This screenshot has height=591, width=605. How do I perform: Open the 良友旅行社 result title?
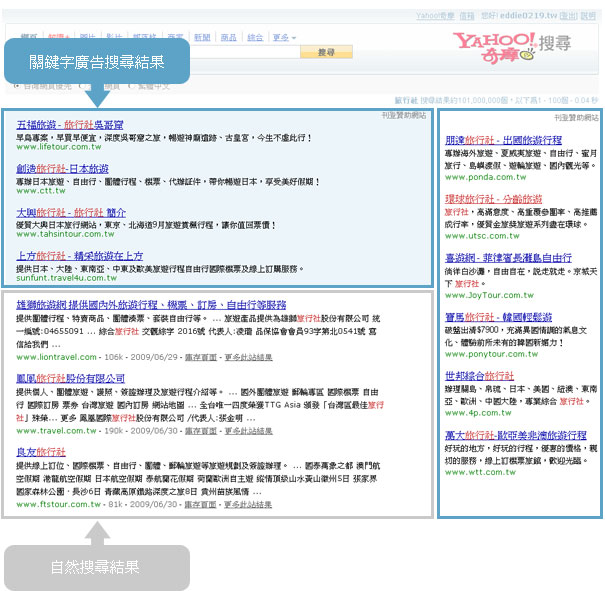coord(41,452)
